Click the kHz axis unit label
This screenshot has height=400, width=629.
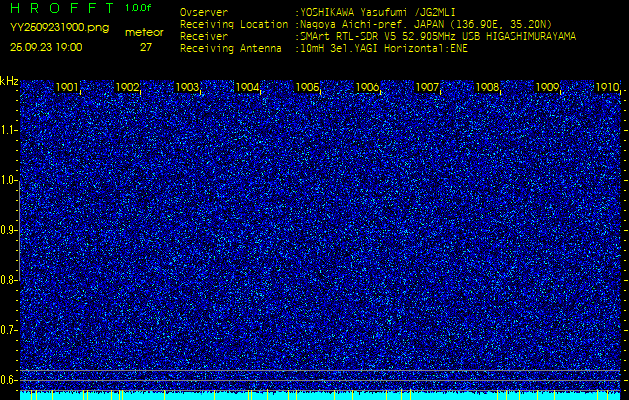9,81
